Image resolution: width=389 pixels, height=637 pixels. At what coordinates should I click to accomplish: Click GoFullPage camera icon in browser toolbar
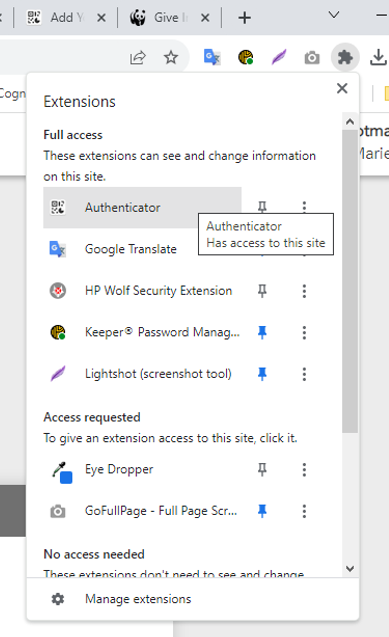312,58
